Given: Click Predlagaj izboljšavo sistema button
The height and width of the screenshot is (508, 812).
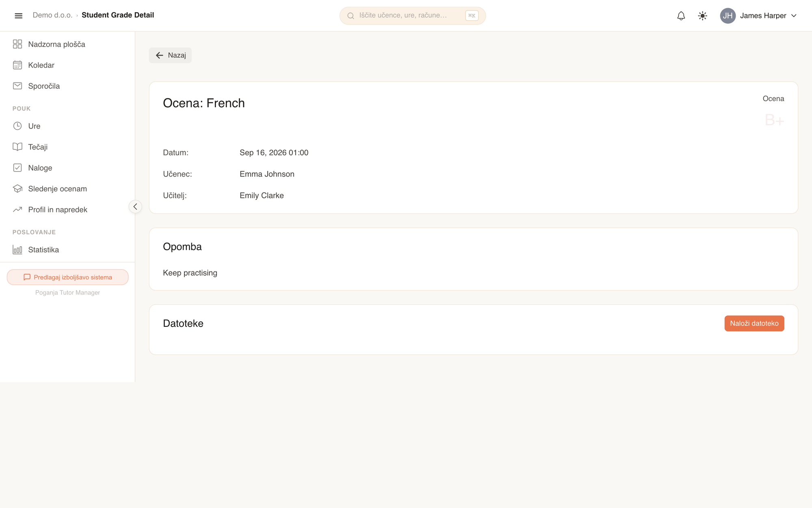Looking at the screenshot, I should tap(67, 277).
